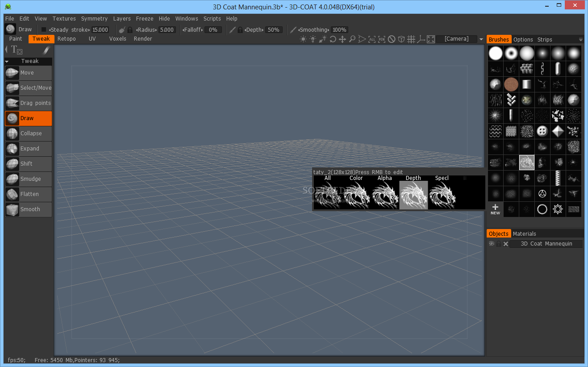The height and width of the screenshot is (367, 588).
Task: Switch to the Retopo tab
Action: 67,39
